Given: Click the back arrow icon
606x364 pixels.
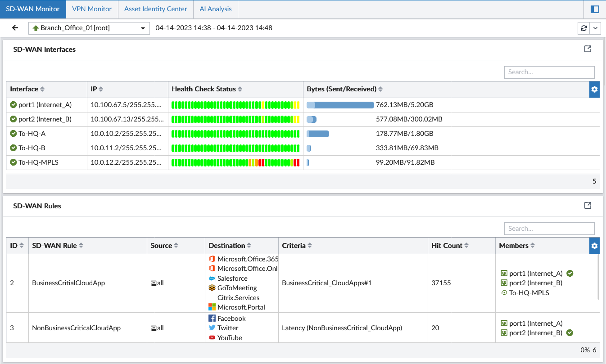Looking at the screenshot, I should point(15,28).
